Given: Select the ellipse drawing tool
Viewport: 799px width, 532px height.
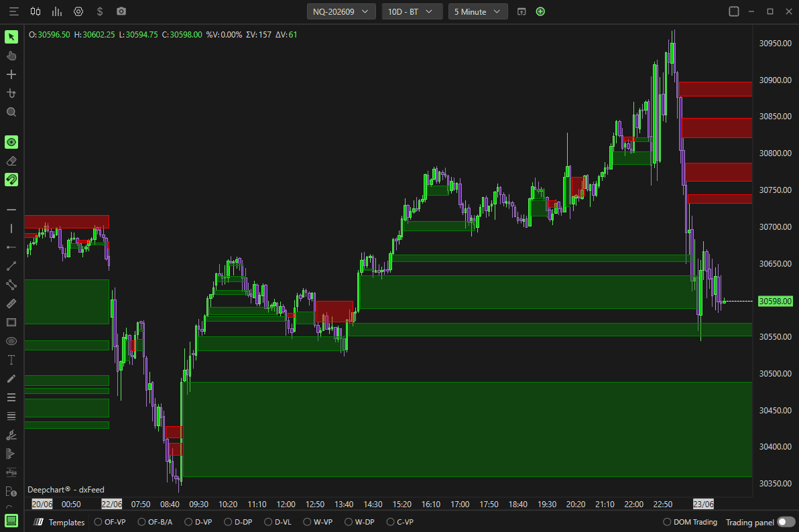Looking at the screenshot, I should pyautogui.click(x=11, y=341).
